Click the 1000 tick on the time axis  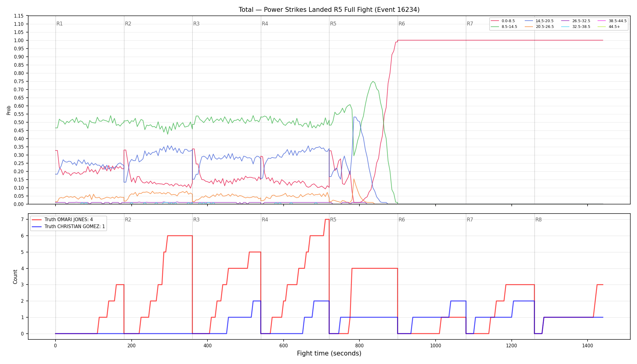436,345
